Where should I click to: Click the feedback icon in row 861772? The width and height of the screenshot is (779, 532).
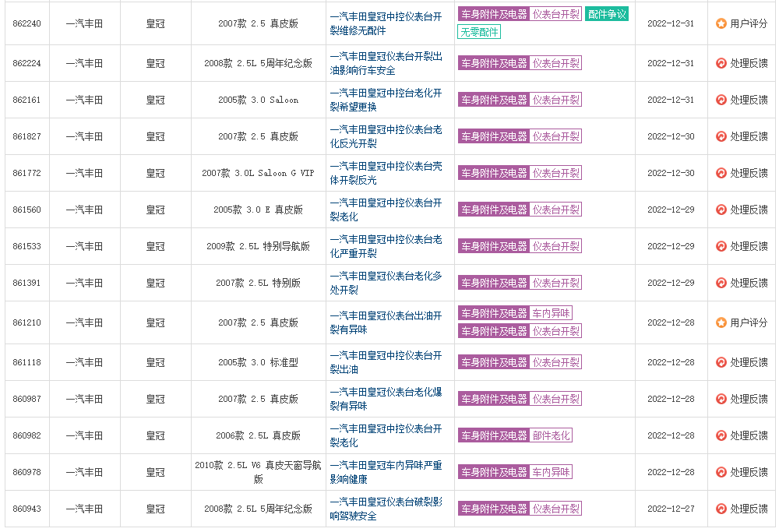(x=721, y=173)
